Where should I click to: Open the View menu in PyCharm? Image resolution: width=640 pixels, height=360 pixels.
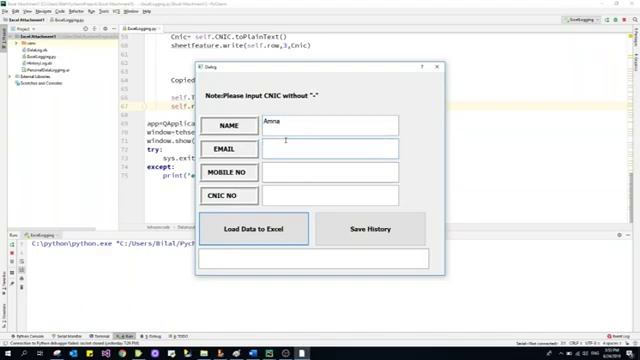pyautogui.click(x=27, y=11)
